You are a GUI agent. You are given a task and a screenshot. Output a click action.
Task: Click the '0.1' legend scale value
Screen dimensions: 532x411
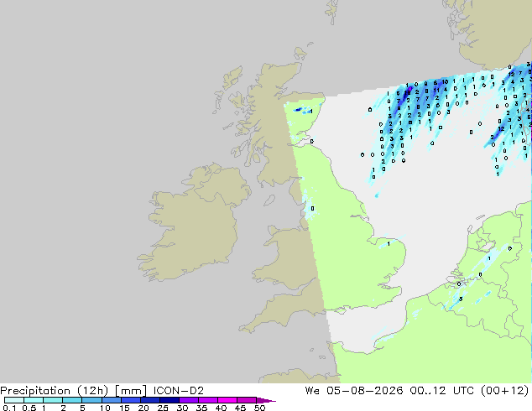point(9,408)
